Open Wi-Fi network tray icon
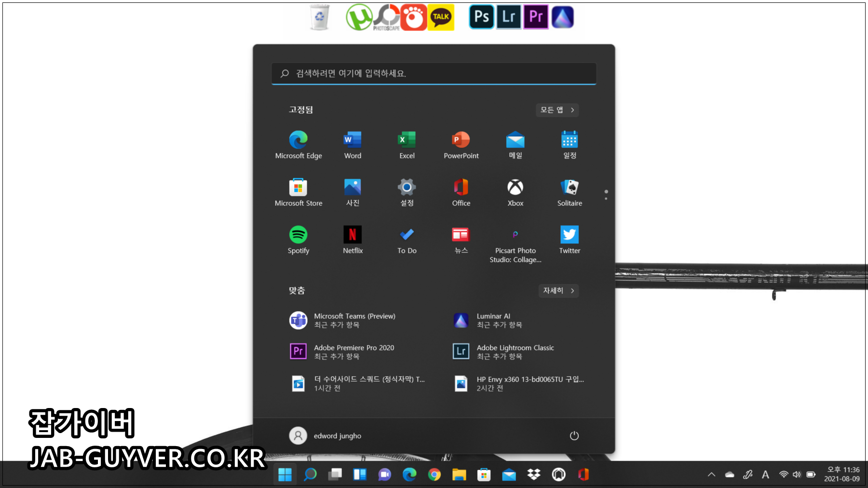The image size is (868, 488). pos(784,475)
